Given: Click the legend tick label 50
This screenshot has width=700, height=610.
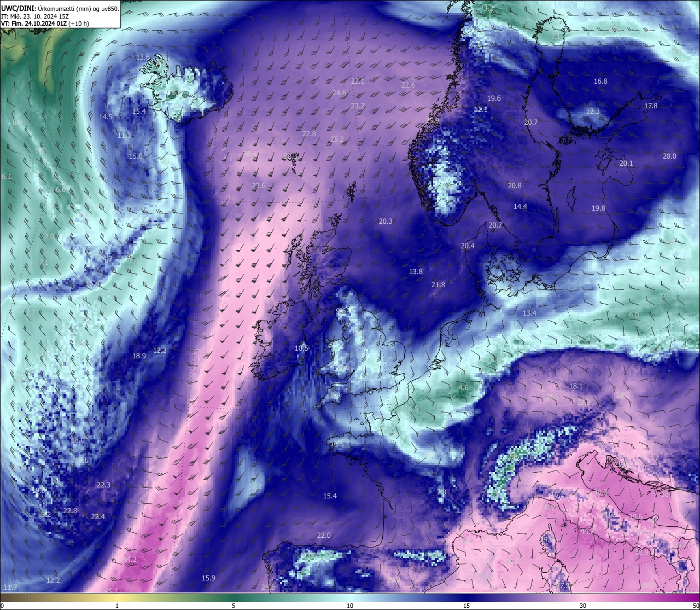Looking at the screenshot, I should (x=696, y=606).
